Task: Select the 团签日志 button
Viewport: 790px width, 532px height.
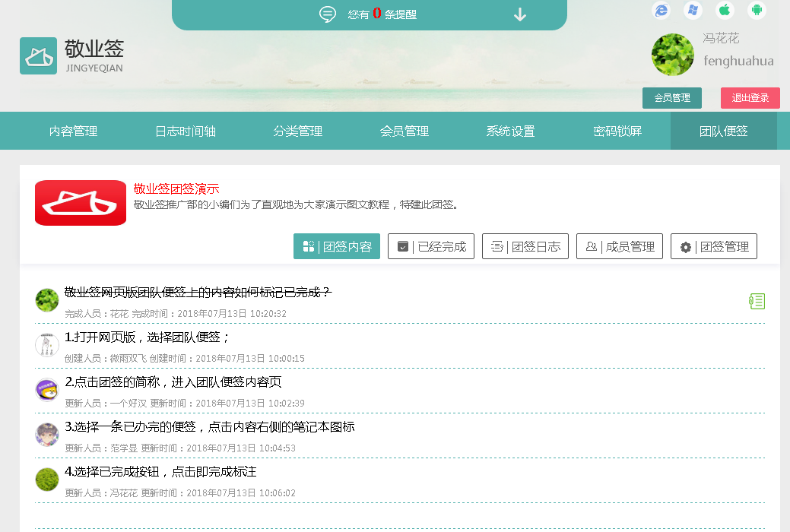Action: [x=525, y=246]
